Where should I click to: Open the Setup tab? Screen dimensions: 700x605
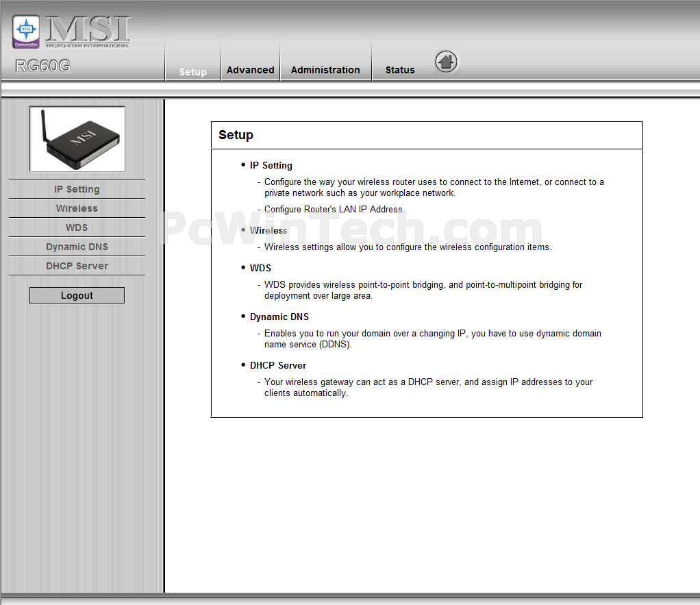[193, 71]
